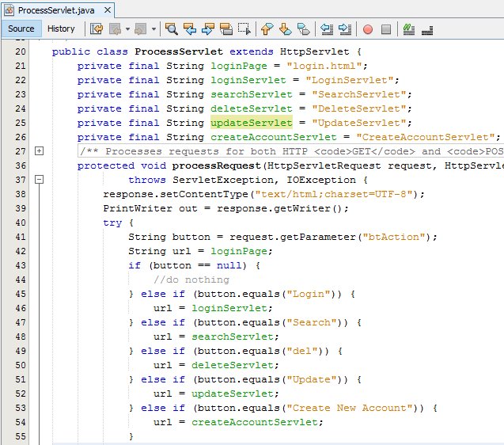504x445 pixels.
Task: Click the Forward navigation arrow icon
Action: (141, 29)
